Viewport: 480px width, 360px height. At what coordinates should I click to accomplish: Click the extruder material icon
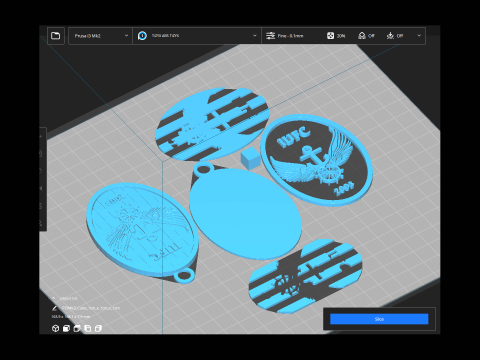(142, 36)
